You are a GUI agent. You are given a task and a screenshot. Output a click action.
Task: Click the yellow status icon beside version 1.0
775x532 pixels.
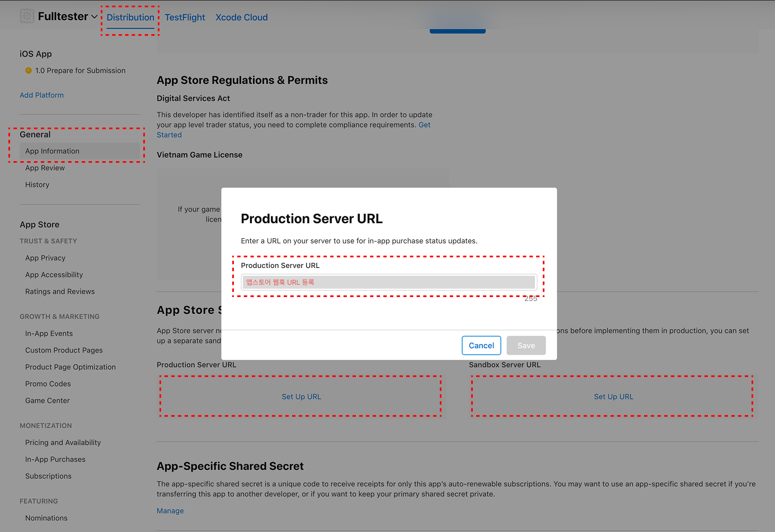click(x=29, y=70)
